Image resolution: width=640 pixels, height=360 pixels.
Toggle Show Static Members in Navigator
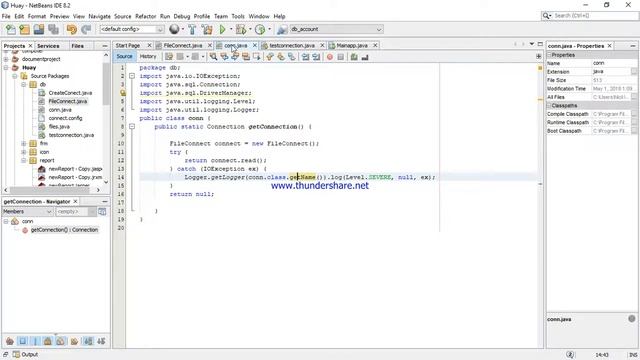[35, 341]
